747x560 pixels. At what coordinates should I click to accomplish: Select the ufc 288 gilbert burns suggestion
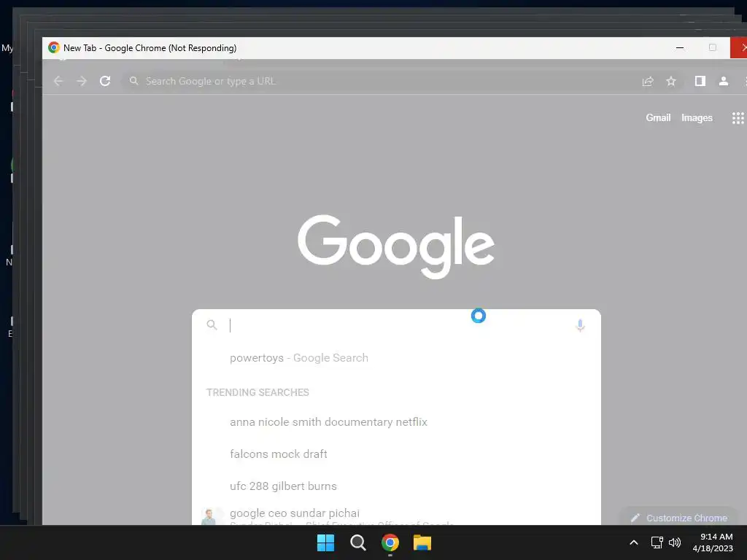(x=396, y=486)
